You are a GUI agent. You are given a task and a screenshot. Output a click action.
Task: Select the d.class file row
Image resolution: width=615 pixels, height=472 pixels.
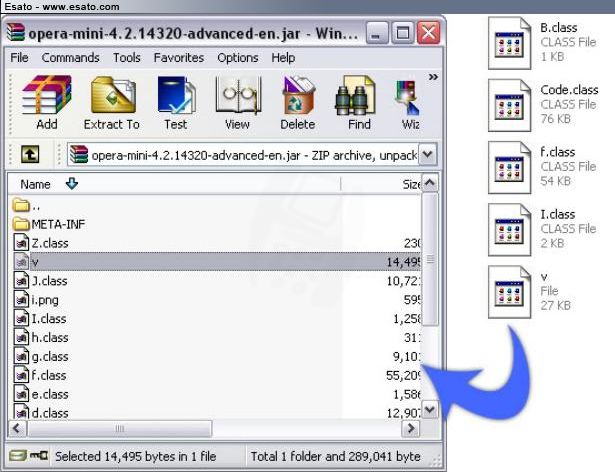coord(214,412)
